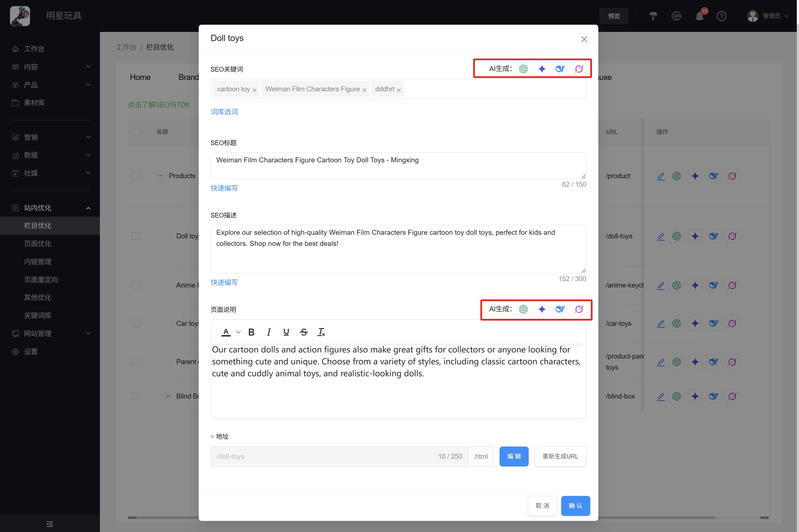Click 快速编写 under SEO描述
799x532 pixels.
tap(224, 283)
